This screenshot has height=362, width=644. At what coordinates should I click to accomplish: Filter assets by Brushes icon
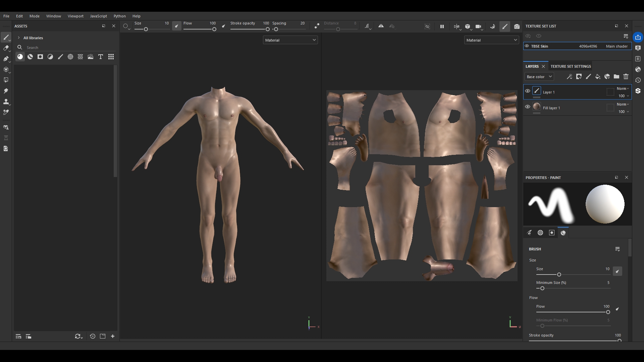60,57
